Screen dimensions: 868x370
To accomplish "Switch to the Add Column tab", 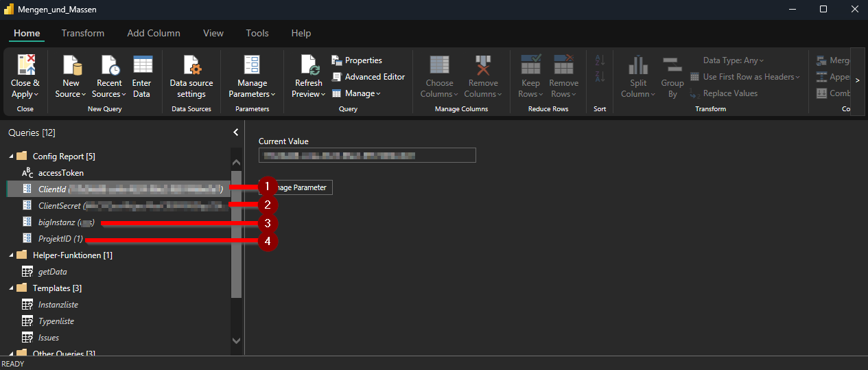I will (x=154, y=33).
